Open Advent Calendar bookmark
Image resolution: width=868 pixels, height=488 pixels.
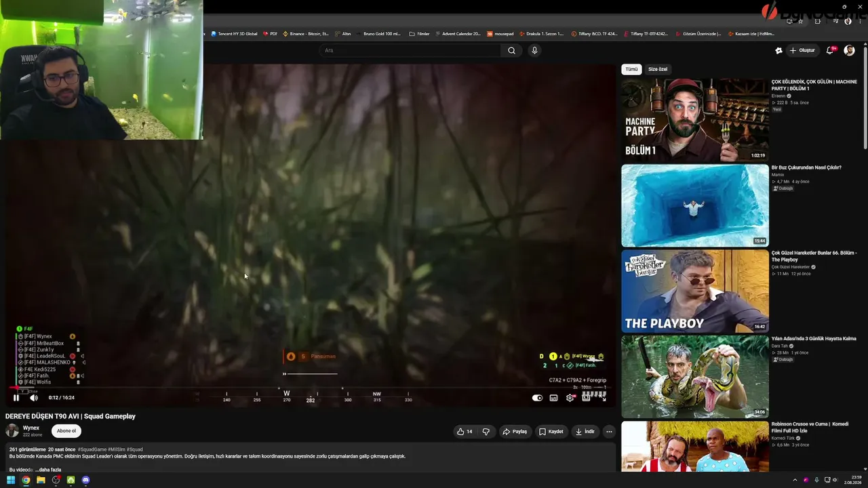458,34
